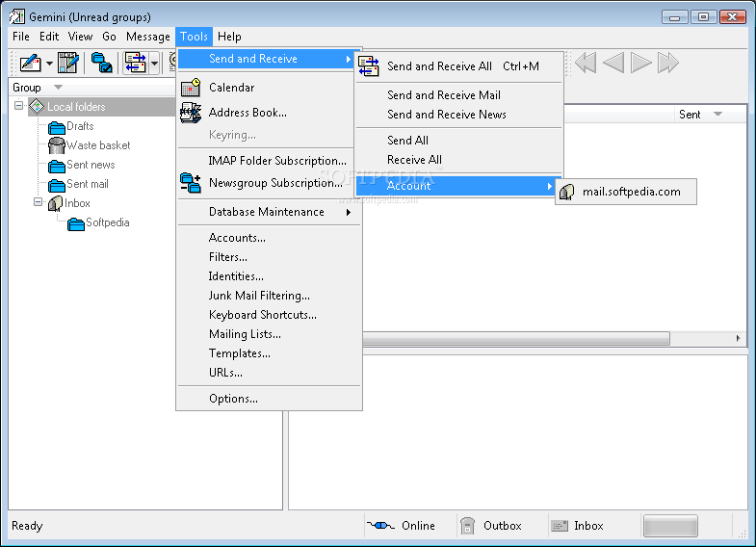This screenshot has height=547, width=756.
Task: Open the Options menu entry
Action: click(270, 399)
